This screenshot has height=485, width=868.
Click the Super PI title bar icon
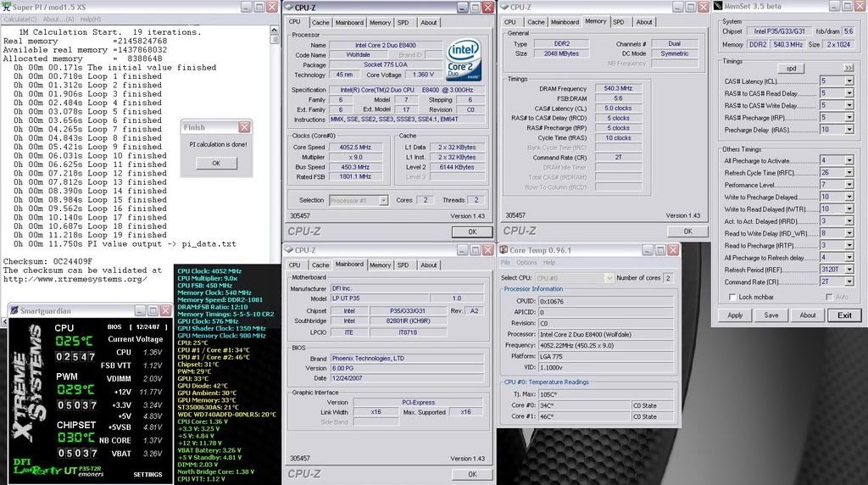click(x=7, y=7)
